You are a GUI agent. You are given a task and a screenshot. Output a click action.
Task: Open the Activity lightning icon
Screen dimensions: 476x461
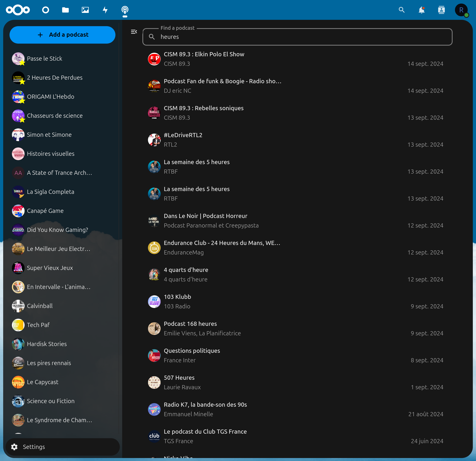point(105,10)
